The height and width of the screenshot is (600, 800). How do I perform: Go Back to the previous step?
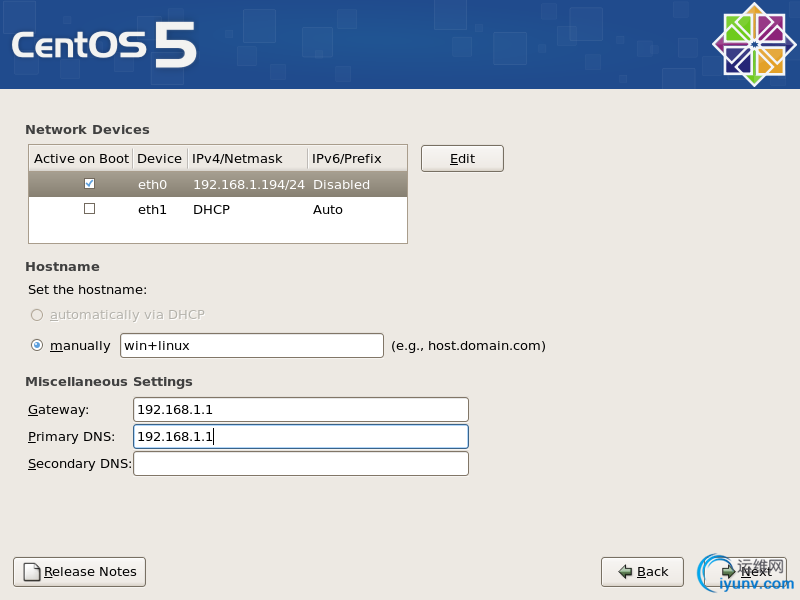tap(642, 572)
